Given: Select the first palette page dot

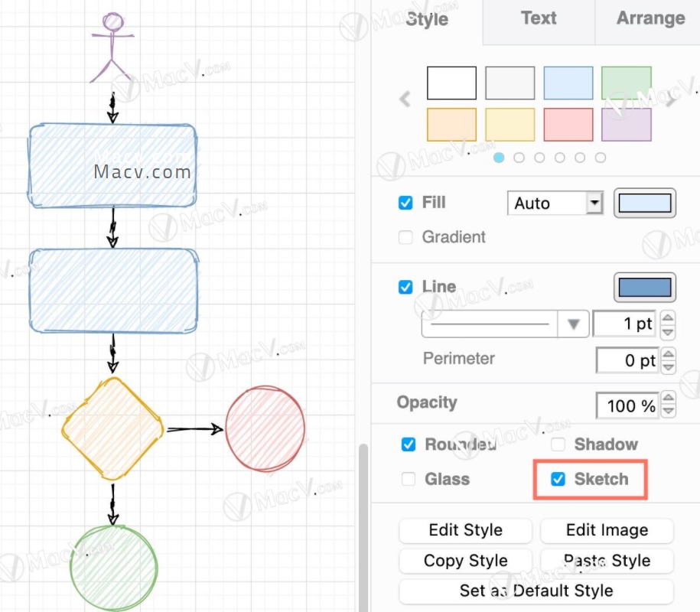Looking at the screenshot, I should click(499, 158).
